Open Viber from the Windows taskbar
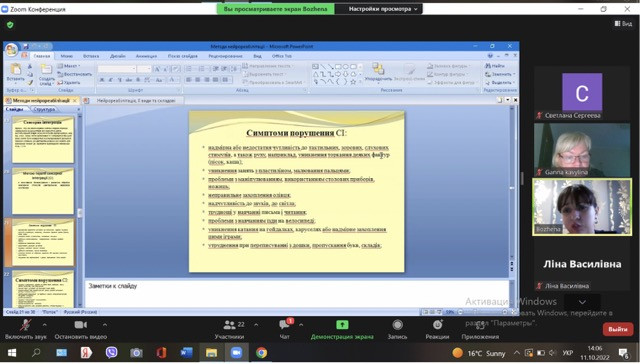640x364 pixels. [x=111, y=353]
